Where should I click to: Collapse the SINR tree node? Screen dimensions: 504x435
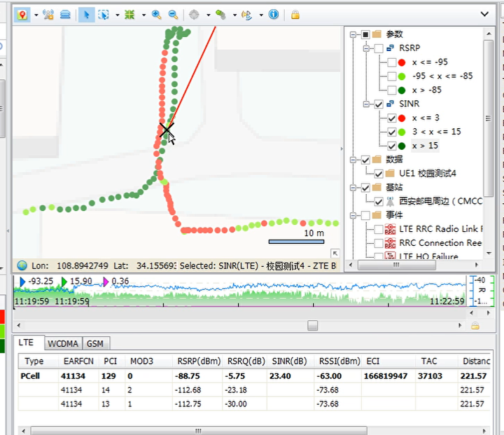click(366, 104)
